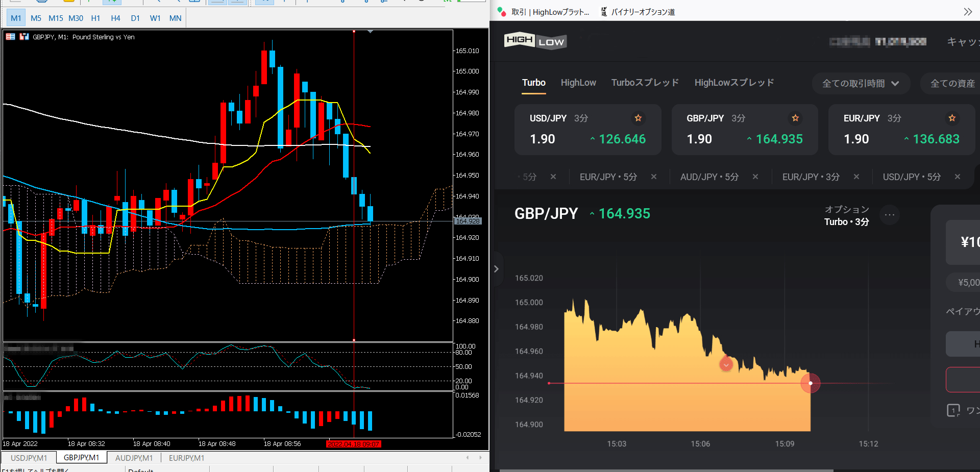Favorite GBP/JPY with the star icon
The image size is (980, 472).
(x=795, y=118)
